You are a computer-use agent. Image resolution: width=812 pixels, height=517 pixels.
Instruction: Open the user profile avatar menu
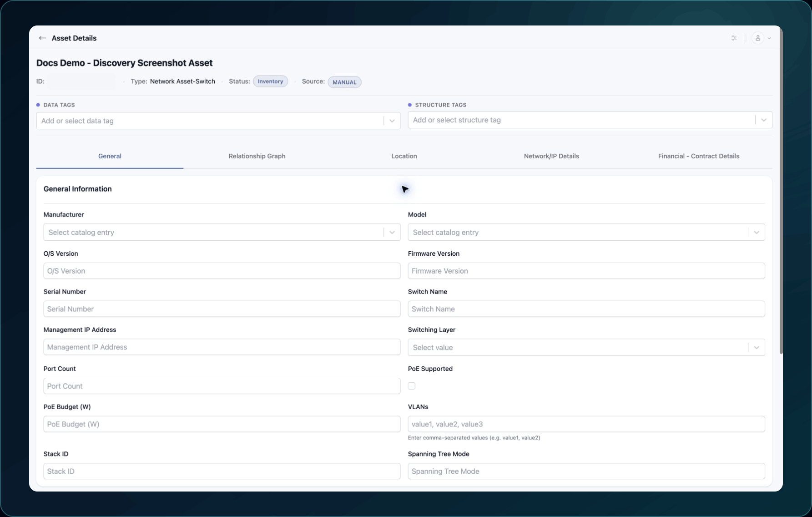pyautogui.click(x=757, y=38)
